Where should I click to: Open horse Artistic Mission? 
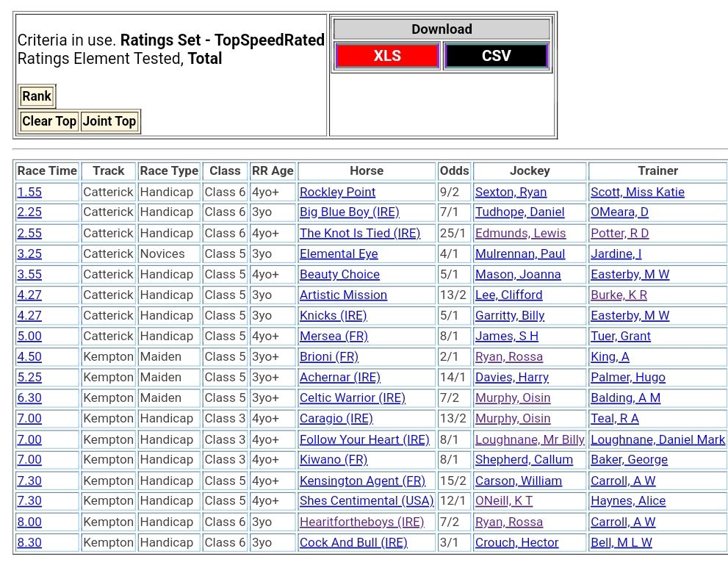(x=343, y=295)
